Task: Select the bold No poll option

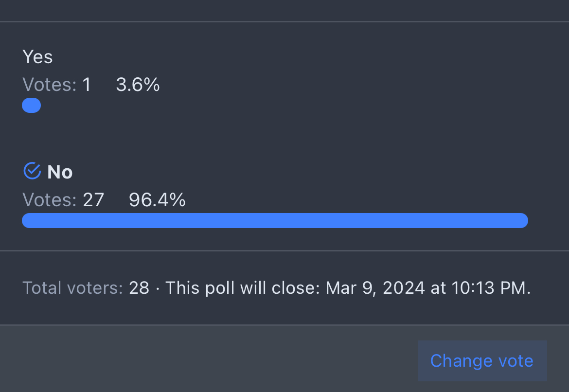Action: tap(60, 172)
